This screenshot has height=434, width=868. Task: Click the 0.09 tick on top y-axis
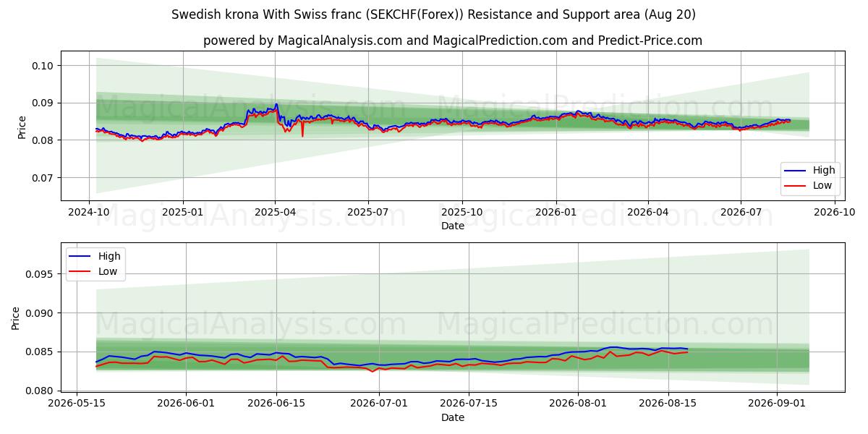point(43,103)
